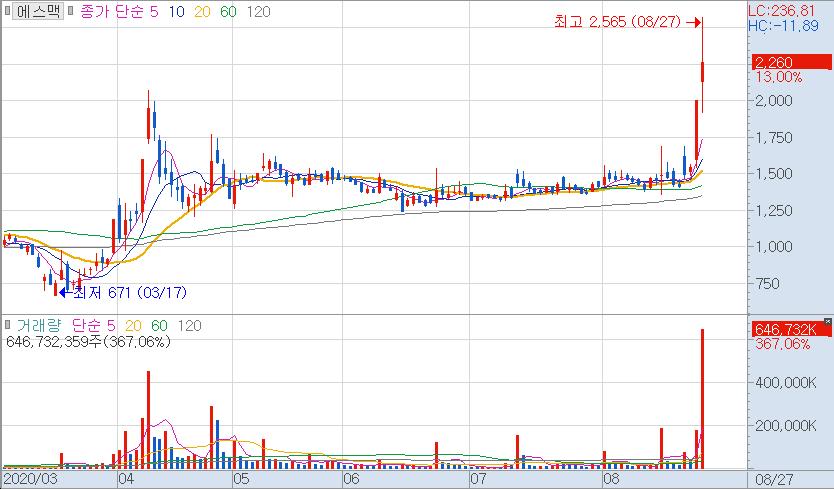This screenshot has height=489, width=834.
Task: Click the 750 price axis label
Action: 768,283
